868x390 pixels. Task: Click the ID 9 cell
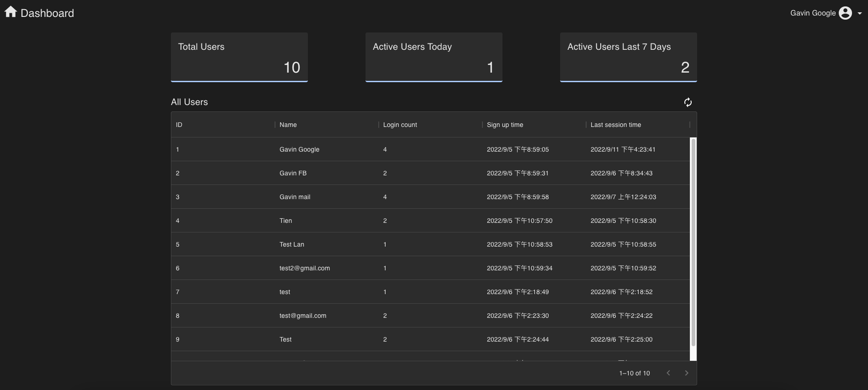pyautogui.click(x=223, y=339)
